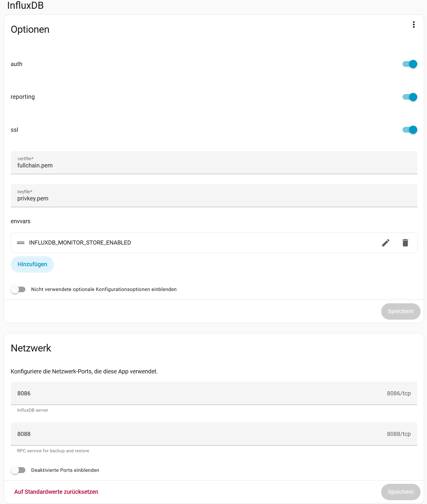Viewport: 427px width, 504px height.
Task: Toggle Deaktivierte Ports einblenden
Action: (18, 470)
